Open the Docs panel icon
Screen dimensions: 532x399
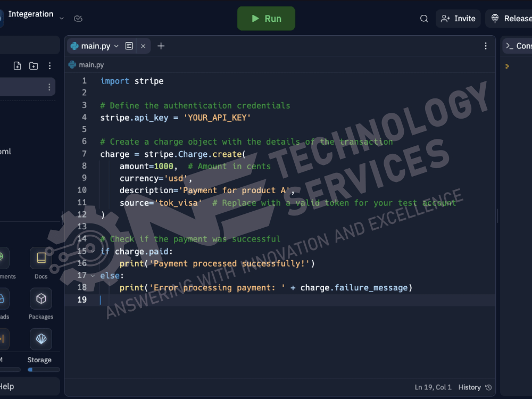(41, 258)
